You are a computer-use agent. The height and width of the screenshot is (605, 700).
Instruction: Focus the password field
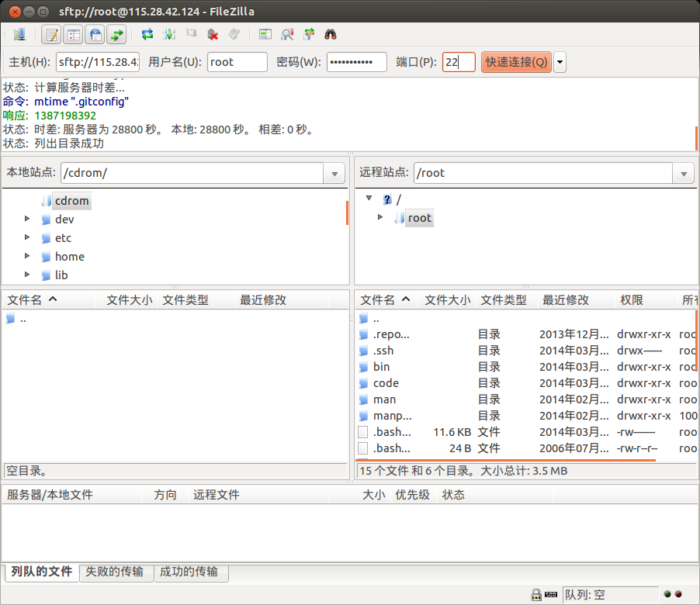[357, 62]
